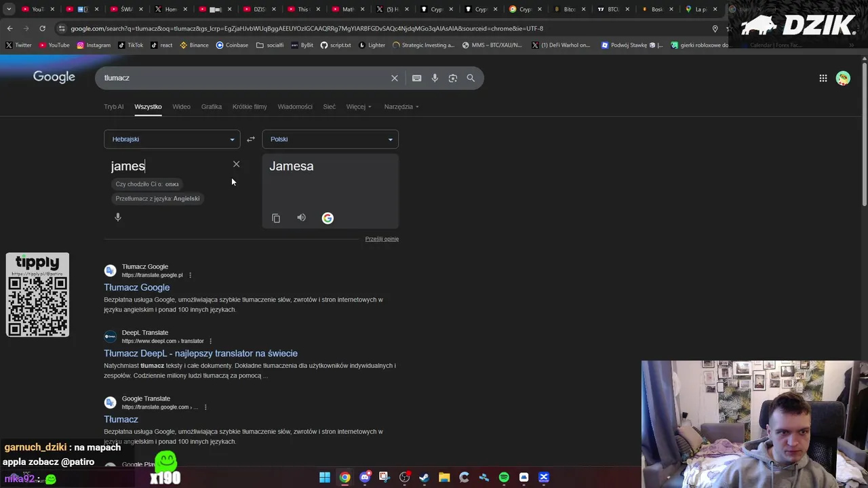The image size is (868, 488).
Task: Switch to Grafika results tab
Action: pyautogui.click(x=212, y=106)
